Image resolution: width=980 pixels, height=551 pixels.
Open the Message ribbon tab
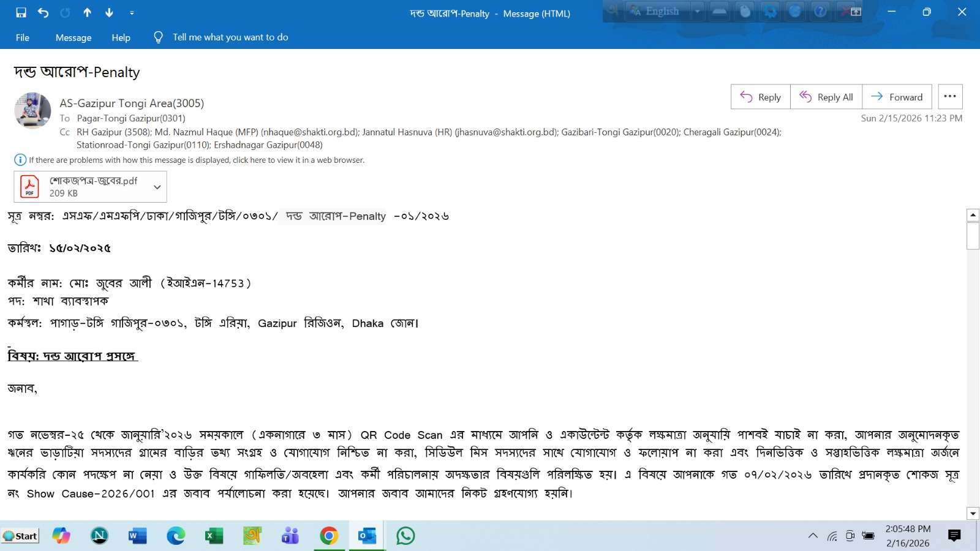click(73, 37)
